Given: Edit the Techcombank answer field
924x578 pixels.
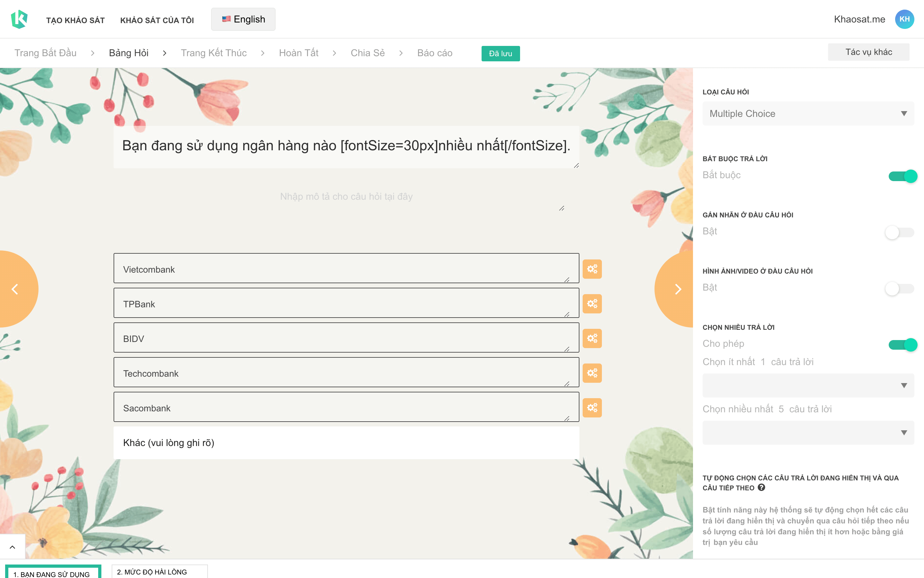Looking at the screenshot, I should click(x=346, y=372).
